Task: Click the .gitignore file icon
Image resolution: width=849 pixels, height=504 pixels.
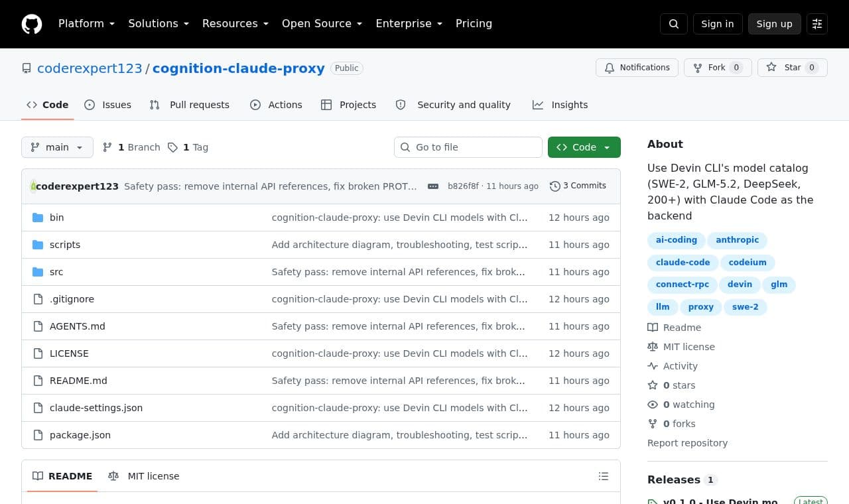Action: click(38, 299)
